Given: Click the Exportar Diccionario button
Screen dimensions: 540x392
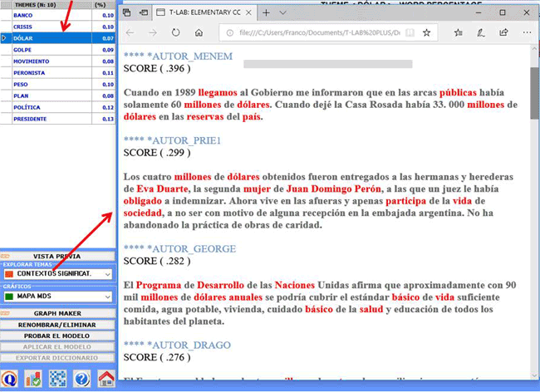Looking at the screenshot, I should coord(57,358).
